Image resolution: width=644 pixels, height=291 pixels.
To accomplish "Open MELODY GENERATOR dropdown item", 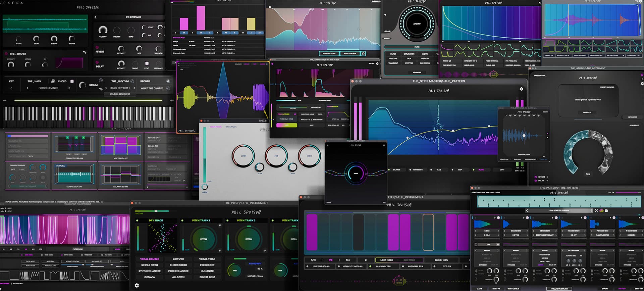I will click(120, 94).
